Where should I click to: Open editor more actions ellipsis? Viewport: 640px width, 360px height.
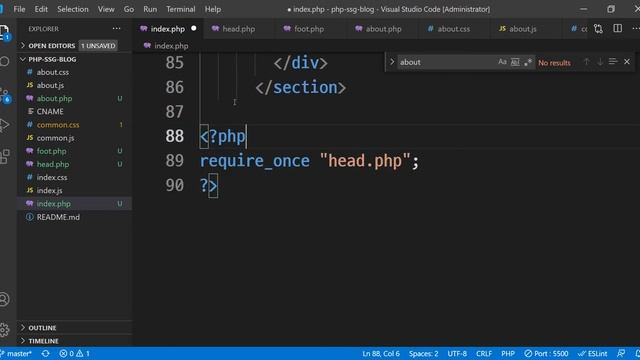tap(636, 29)
